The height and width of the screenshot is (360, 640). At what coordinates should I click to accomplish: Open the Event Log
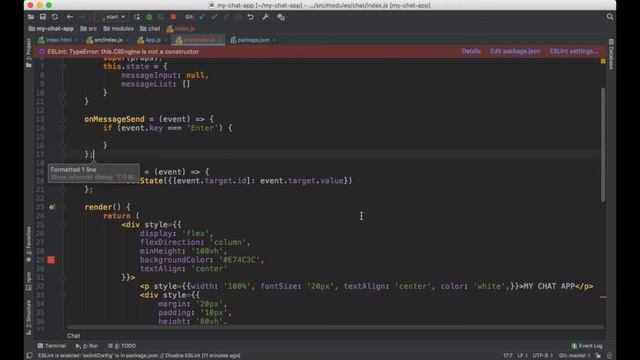pyautogui.click(x=587, y=346)
